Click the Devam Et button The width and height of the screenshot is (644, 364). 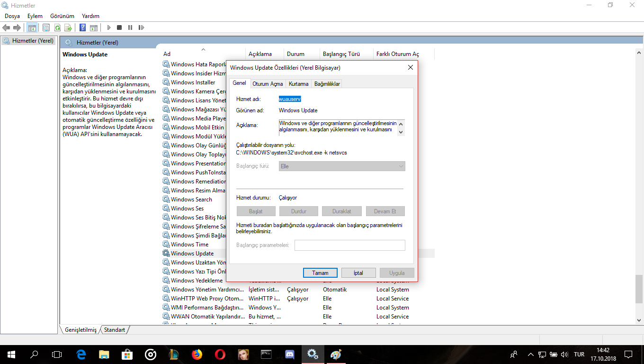385,211
